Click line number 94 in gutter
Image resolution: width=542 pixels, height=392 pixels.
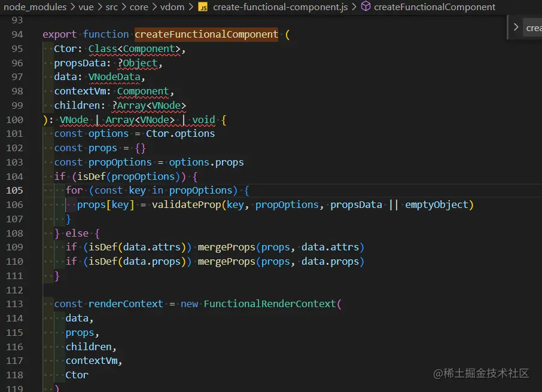pyautogui.click(x=17, y=35)
